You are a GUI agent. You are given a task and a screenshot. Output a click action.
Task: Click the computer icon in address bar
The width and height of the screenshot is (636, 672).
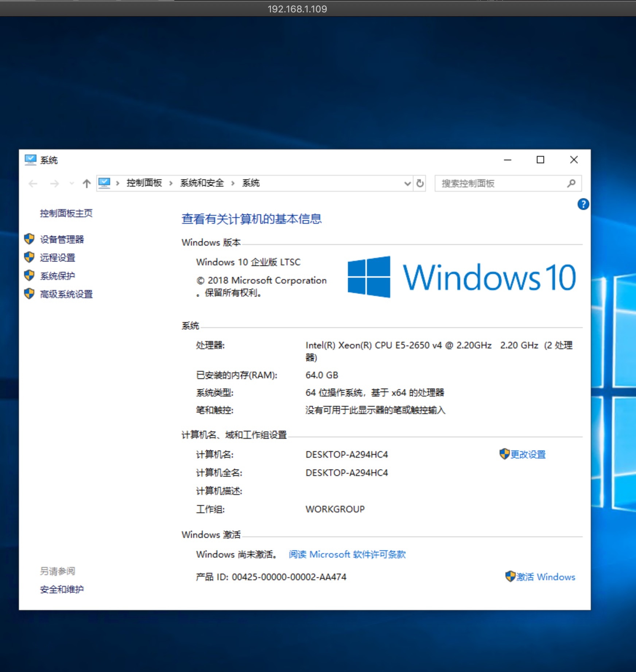104,183
